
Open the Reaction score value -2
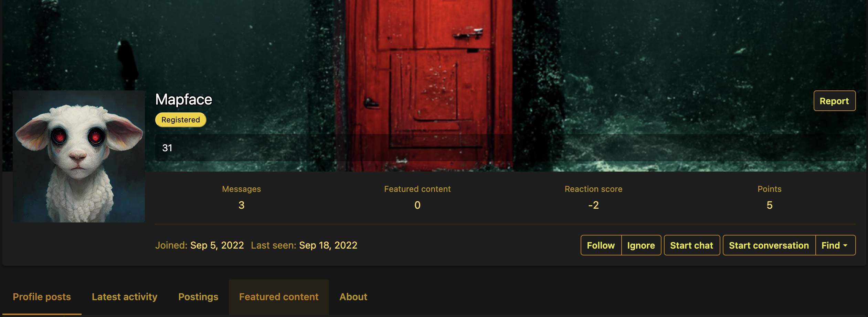593,205
